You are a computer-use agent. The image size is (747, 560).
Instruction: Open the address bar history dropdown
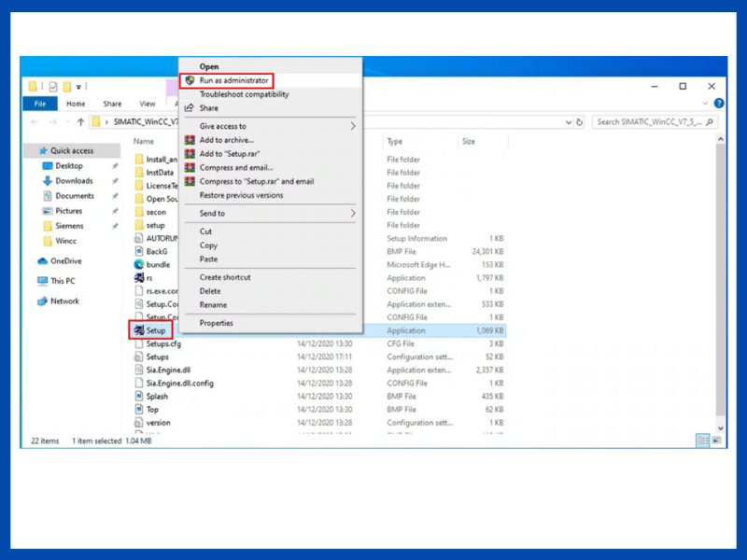[569, 122]
